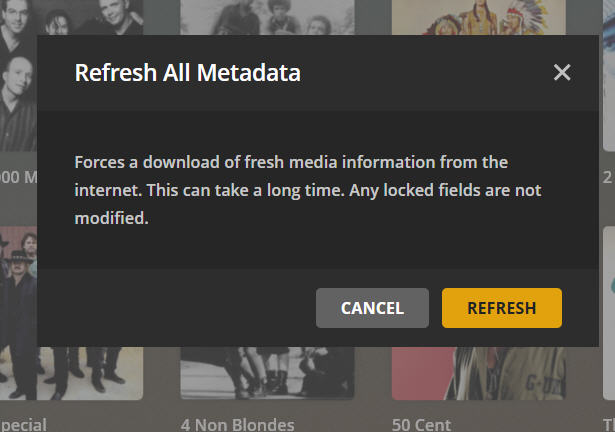Click the Cancel button

(x=372, y=308)
